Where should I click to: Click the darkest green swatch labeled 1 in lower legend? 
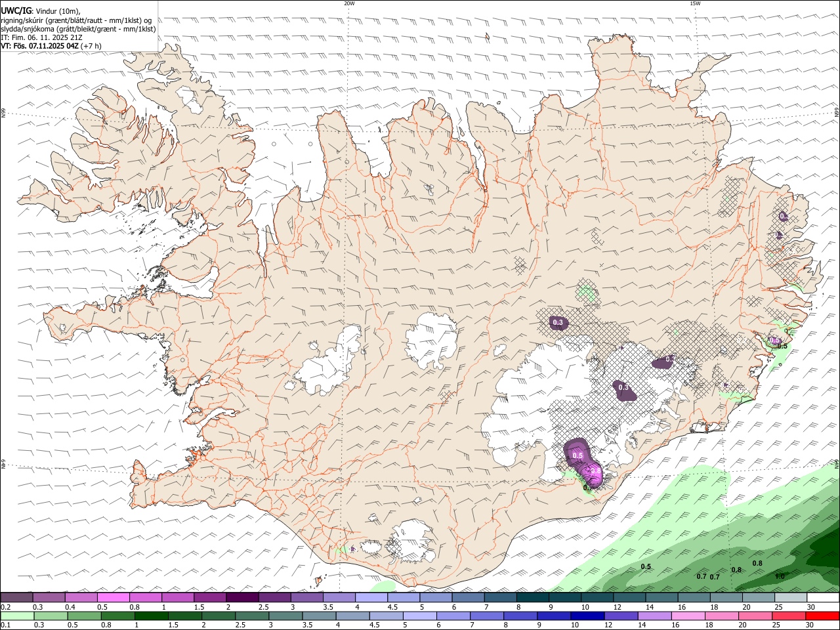click(151, 616)
